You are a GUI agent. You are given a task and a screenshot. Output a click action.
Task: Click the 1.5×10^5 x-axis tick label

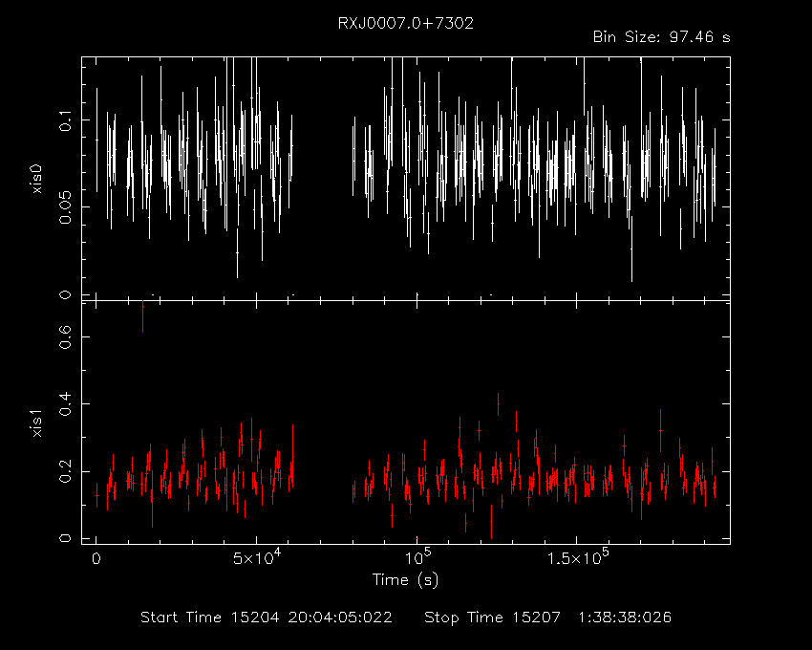578,556
